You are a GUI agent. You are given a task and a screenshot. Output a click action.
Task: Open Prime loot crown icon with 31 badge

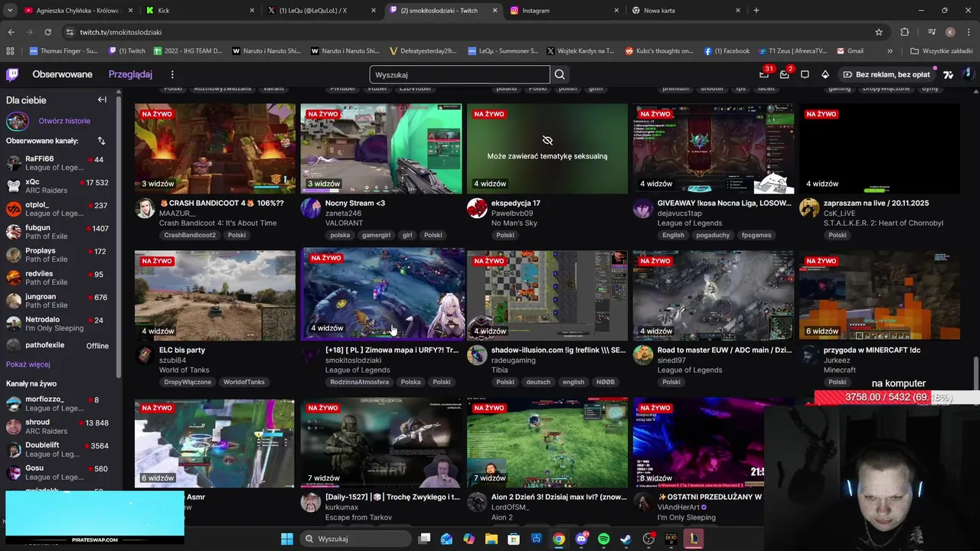(x=764, y=74)
